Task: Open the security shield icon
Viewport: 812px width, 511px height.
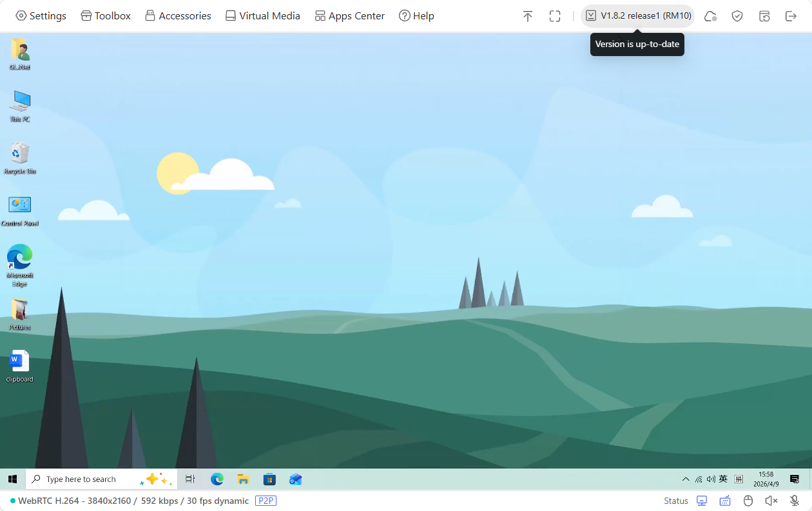Action: click(737, 16)
